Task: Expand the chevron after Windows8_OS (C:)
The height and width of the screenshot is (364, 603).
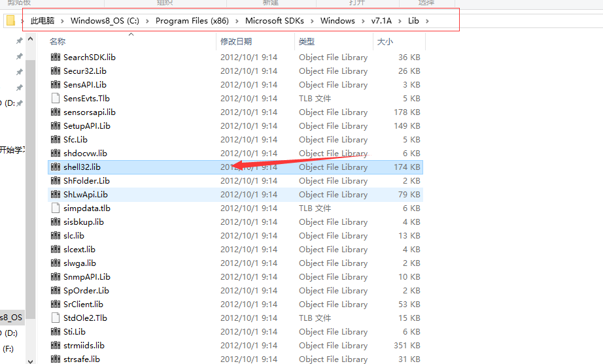Action: tap(147, 21)
